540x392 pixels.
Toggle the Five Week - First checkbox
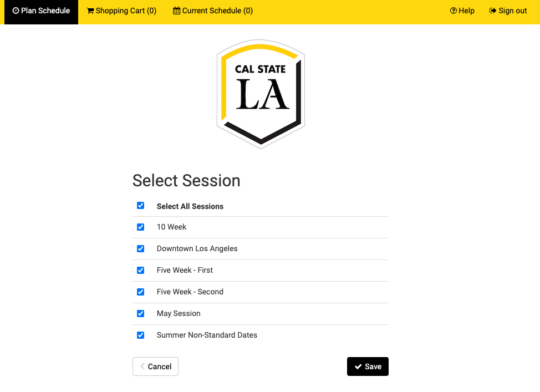point(140,270)
